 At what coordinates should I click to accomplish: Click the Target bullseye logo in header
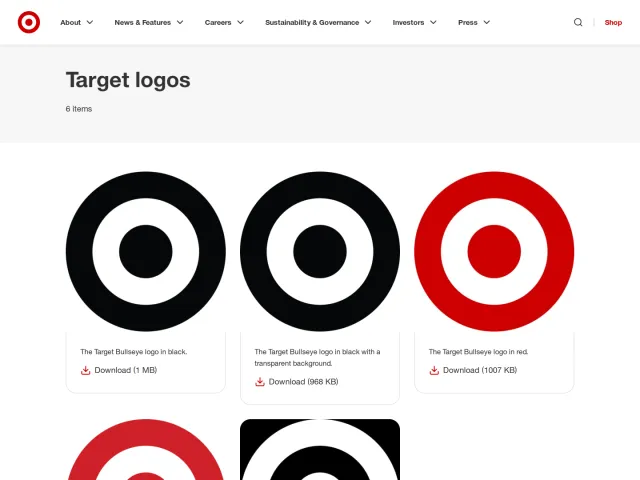29,22
